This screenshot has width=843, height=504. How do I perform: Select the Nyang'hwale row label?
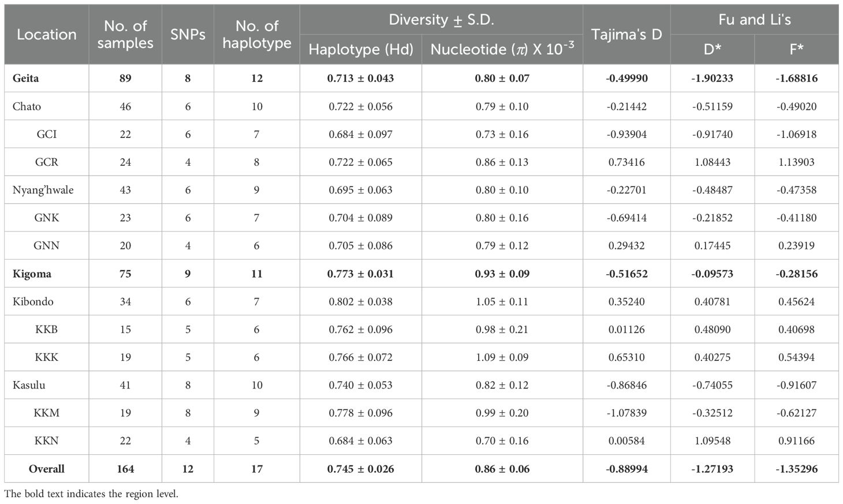click(x=43, y=190)
